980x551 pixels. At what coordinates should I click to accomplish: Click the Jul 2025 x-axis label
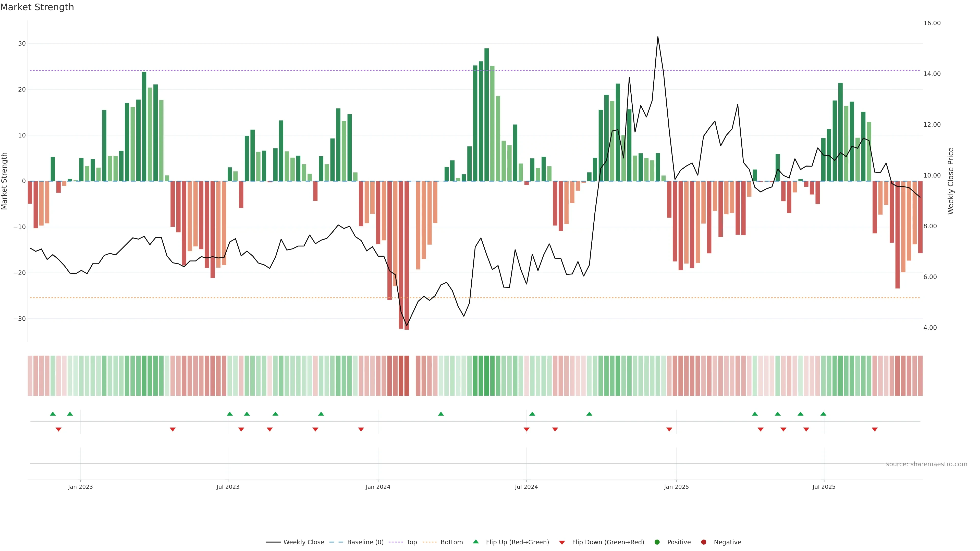(824, 487)
